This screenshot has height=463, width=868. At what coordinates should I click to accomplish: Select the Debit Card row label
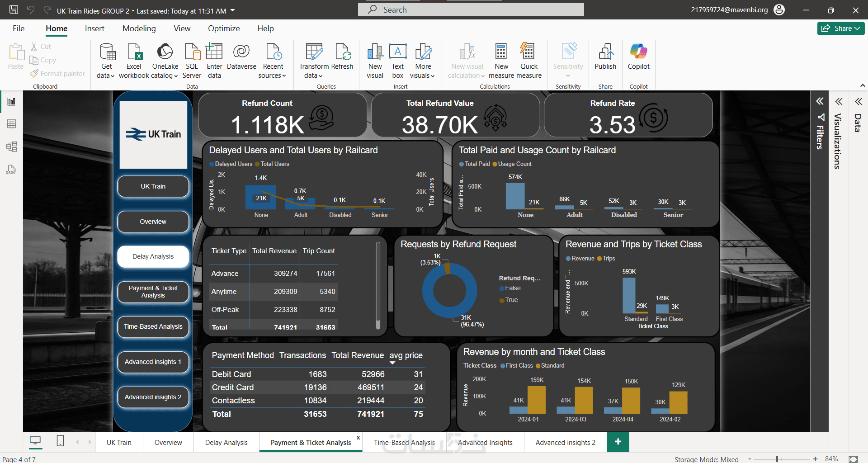(231, 374)
